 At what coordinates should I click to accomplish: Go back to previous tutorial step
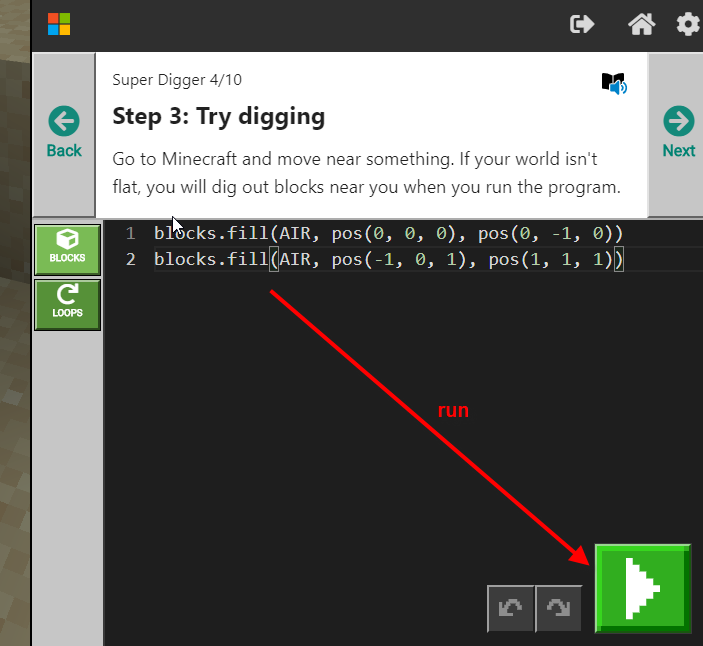tap(64, 134)
